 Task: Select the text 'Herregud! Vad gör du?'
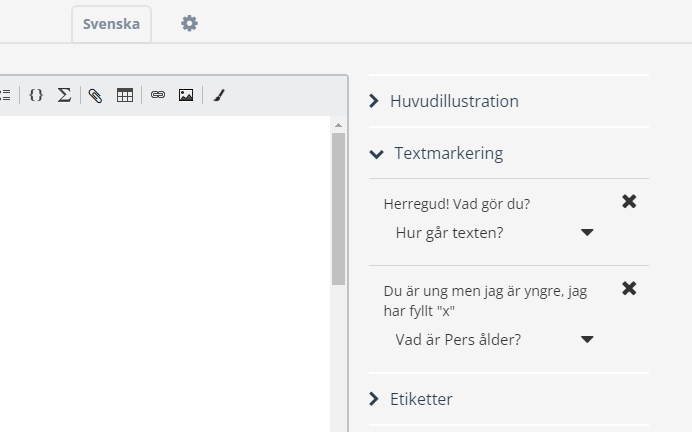coord(457,204)
